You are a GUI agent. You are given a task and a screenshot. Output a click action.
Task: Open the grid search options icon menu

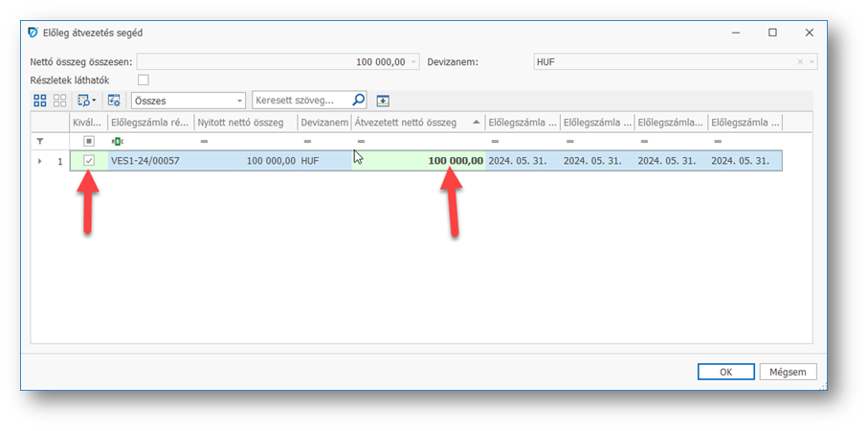click(x=86, y=100)
